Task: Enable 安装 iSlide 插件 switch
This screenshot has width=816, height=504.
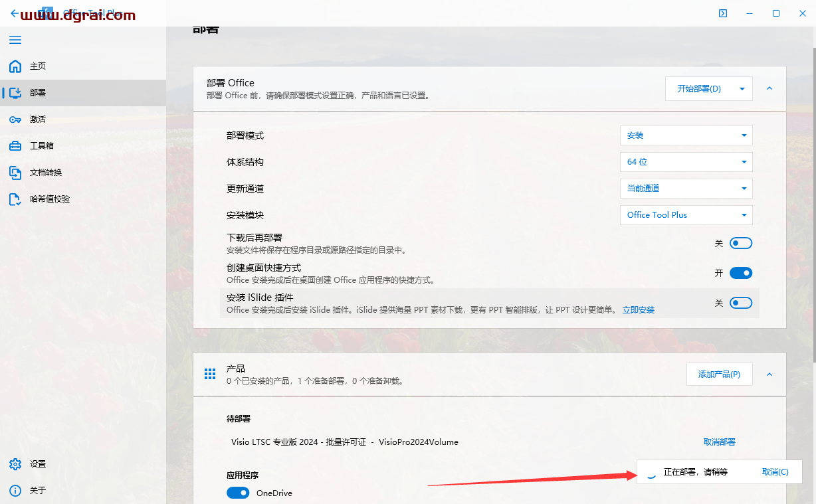Action: click(x=741, y=303)
